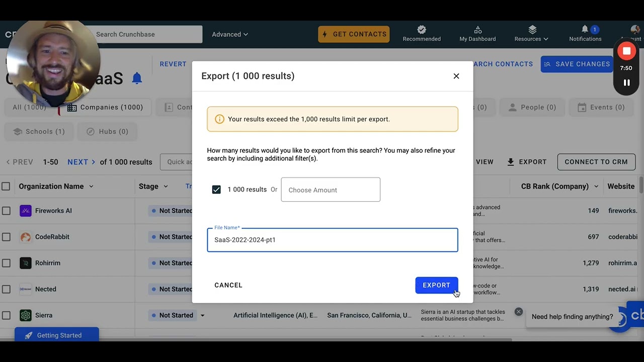The height and width of the screenshot is (362, 644).
Task: Check the CodeRabbit row checkbox
Action: click(x=6, y=237)
